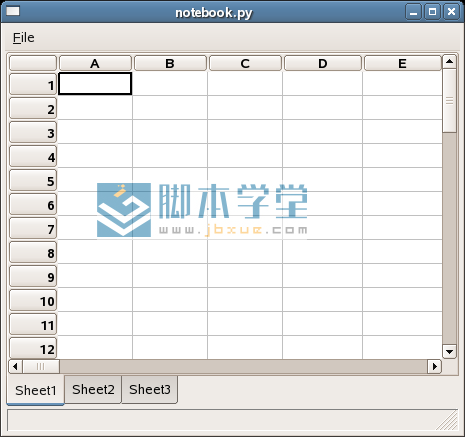
Task: Select row 9 header
Action: click(x=33, y=276)
